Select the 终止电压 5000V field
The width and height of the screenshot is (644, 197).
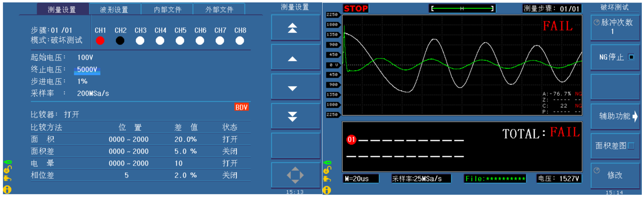click(87, 70)
